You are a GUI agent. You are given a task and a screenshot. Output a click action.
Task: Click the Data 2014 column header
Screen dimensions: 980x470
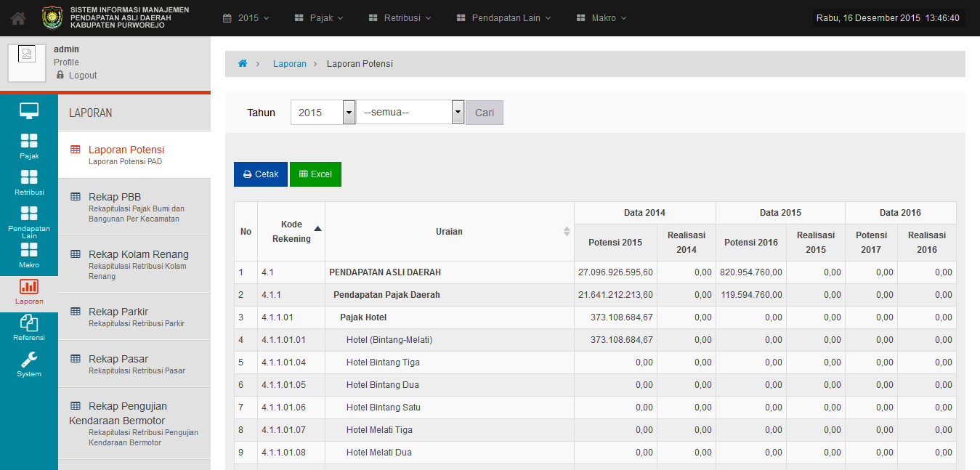coord(644,213)
